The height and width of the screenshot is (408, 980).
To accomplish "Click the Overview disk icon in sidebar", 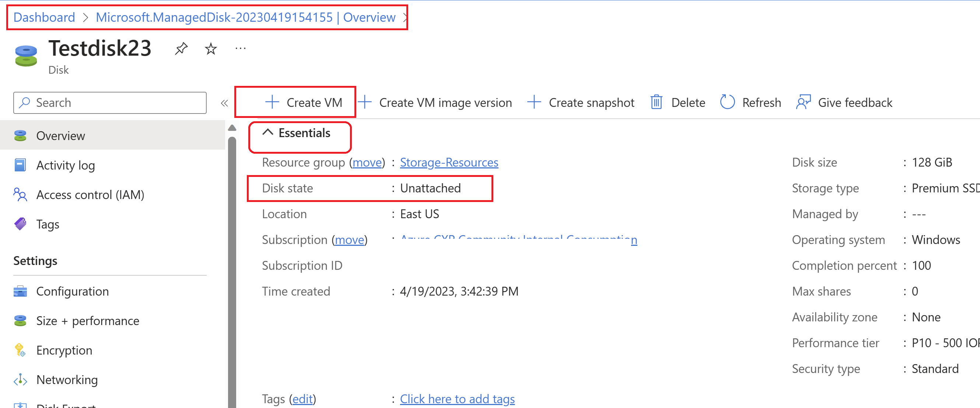I will pos(20,136).
